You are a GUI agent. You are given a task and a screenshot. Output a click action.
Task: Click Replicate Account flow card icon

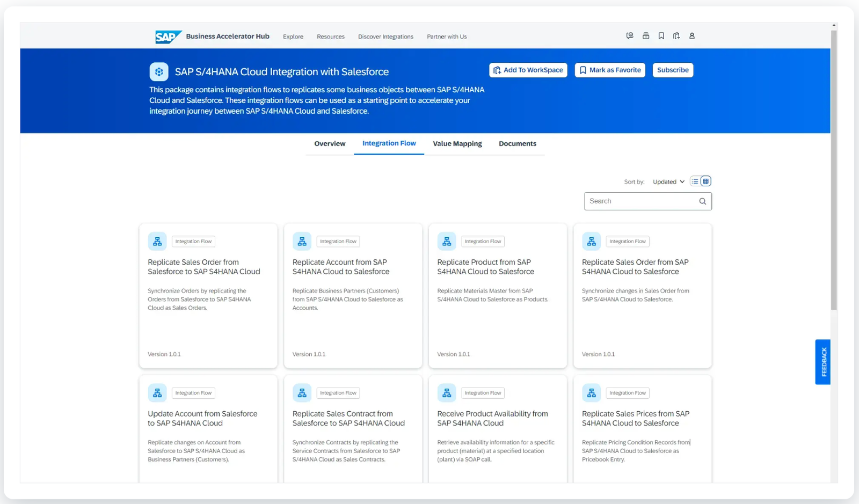pyautogui.click(x=302, y=242)
